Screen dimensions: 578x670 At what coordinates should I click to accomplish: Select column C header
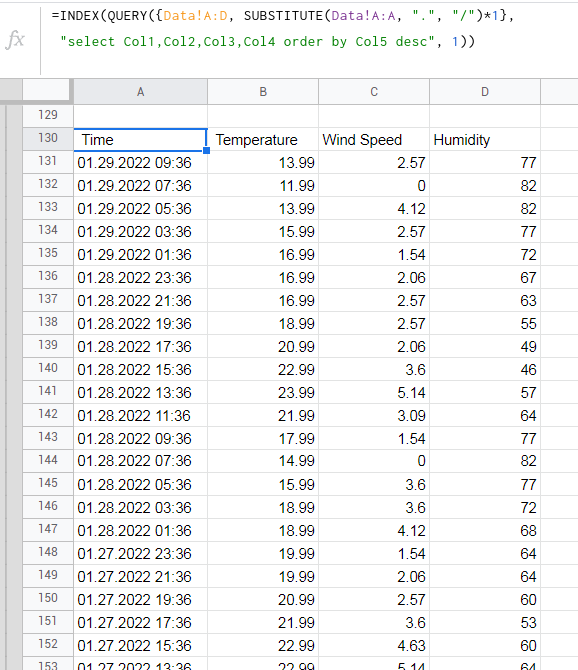(x=374, y=92)
